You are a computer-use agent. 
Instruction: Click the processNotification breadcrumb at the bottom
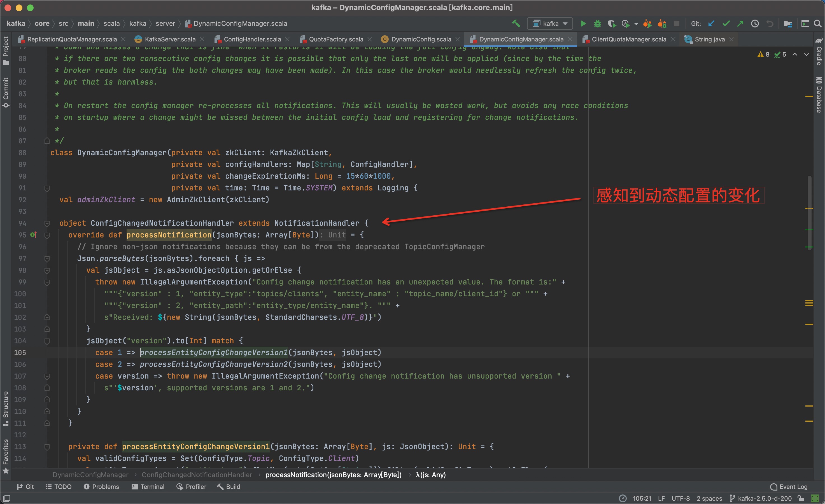pyautogui.click(x=333, y=475)
